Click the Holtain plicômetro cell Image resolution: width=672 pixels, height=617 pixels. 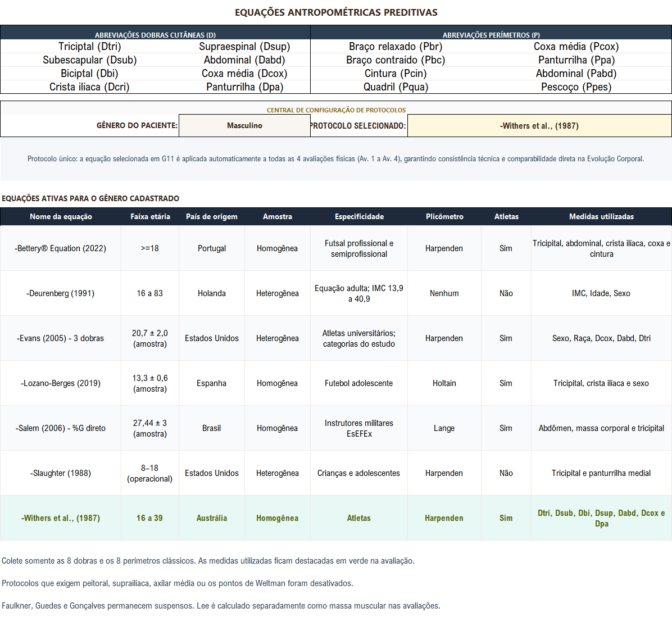444,383
